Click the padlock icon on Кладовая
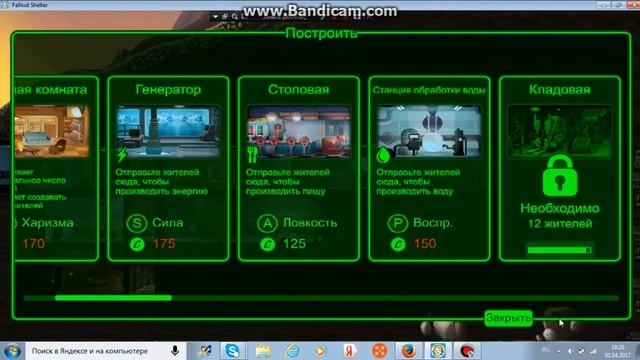The width and height of the screenshot is (640, 360). pos(560,176)
